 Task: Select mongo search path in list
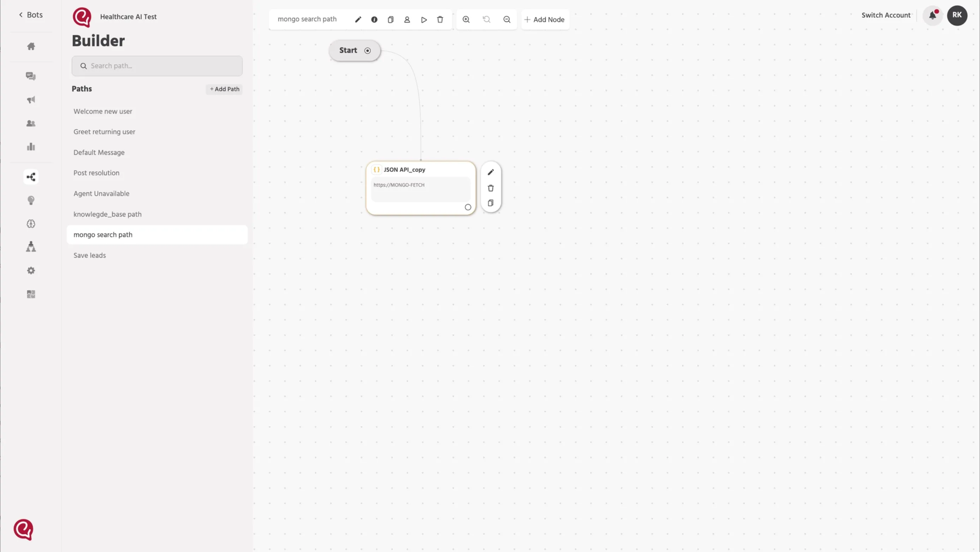click(157, 235)
